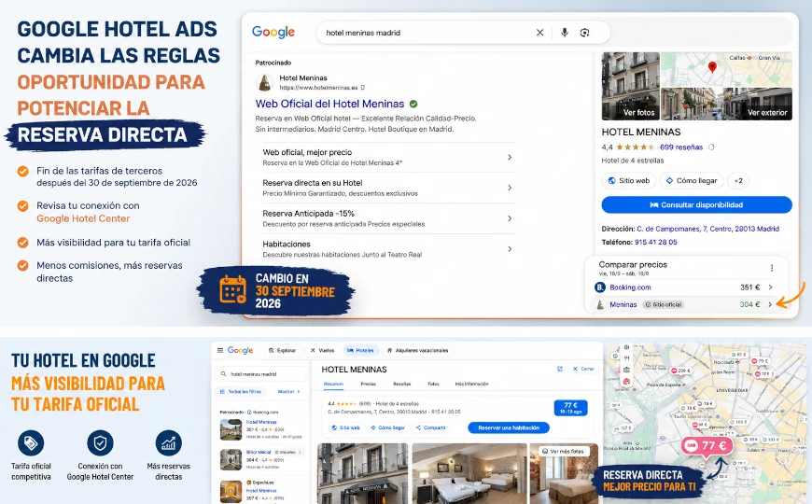Switch to the Resumen tab
812x504 pixels.
coord(333,384)
